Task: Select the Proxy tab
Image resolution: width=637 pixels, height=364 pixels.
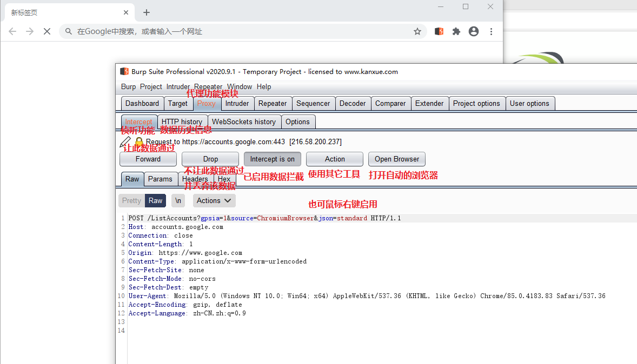Action: (207, 104)
